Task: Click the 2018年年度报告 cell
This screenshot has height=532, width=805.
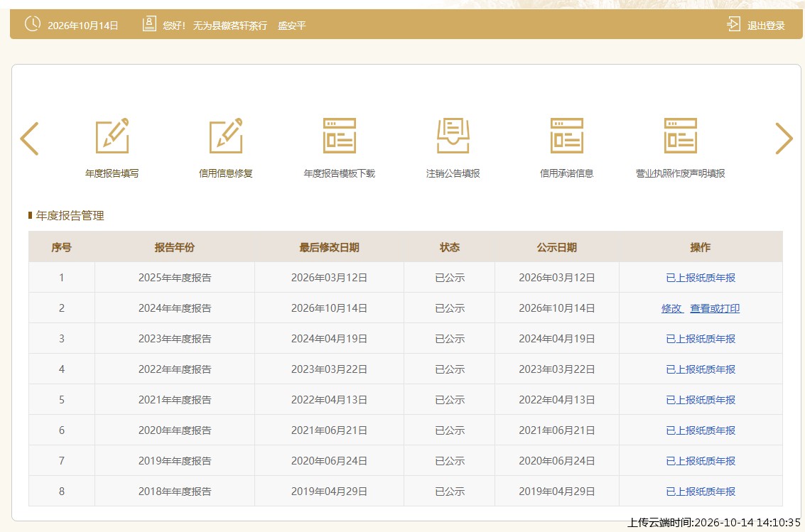Action: click(175, 492)
